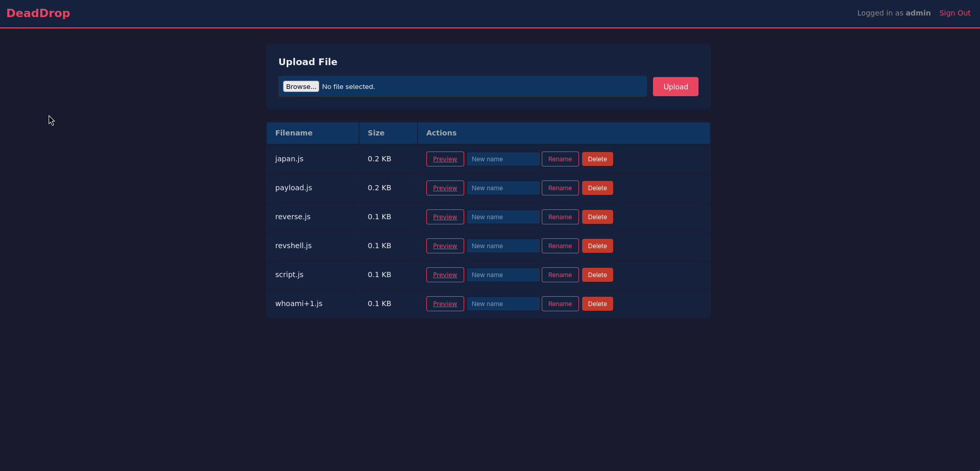
Task: Preview the payload.js file
Action: pyautogui.click(x=445, y=188)
